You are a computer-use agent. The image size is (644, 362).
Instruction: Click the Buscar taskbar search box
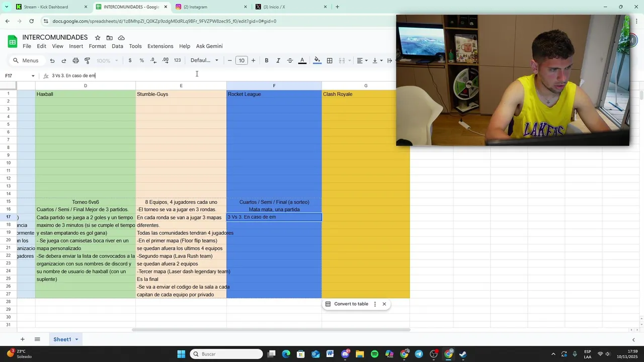227,354
